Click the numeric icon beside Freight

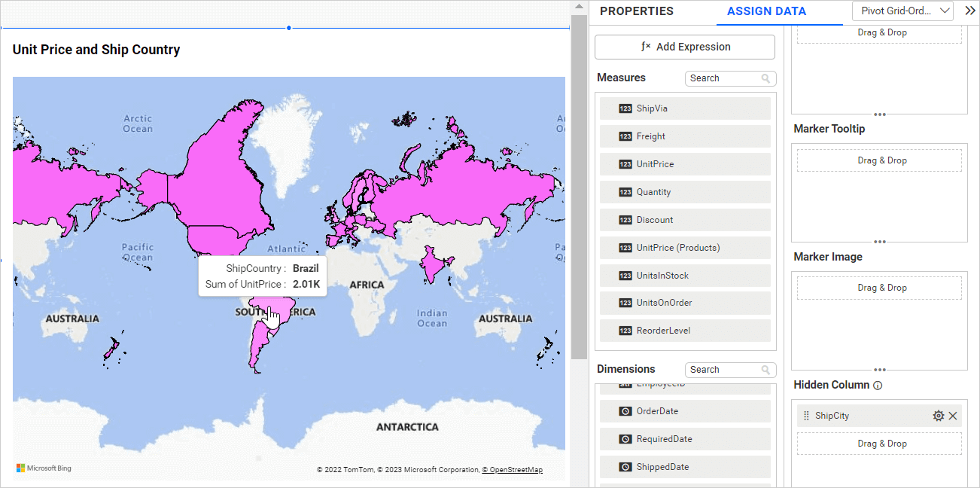[625, 136]
